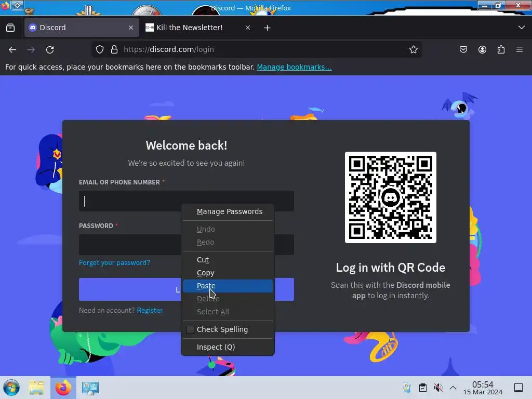Image resolution: width=532 pixels, height=399 pixels.
Task: Toggle the Check Spelling checkbox
Action: pos(190,329)
